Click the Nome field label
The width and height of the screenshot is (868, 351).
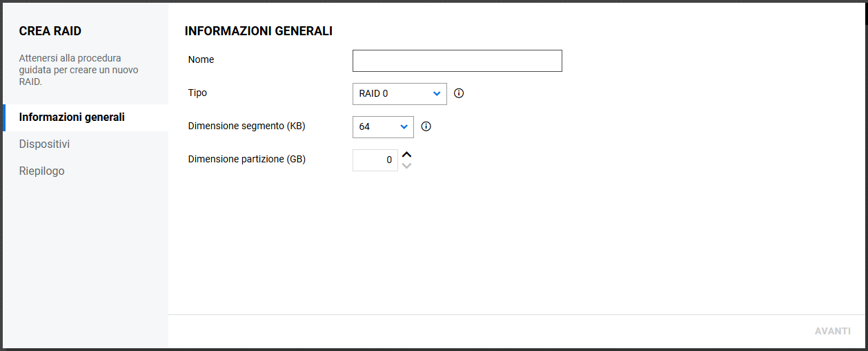point(201,59)
